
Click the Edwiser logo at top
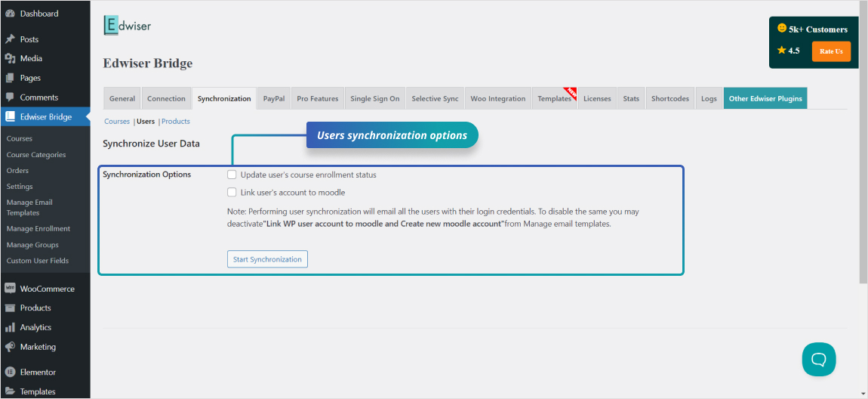pos(128,26)
